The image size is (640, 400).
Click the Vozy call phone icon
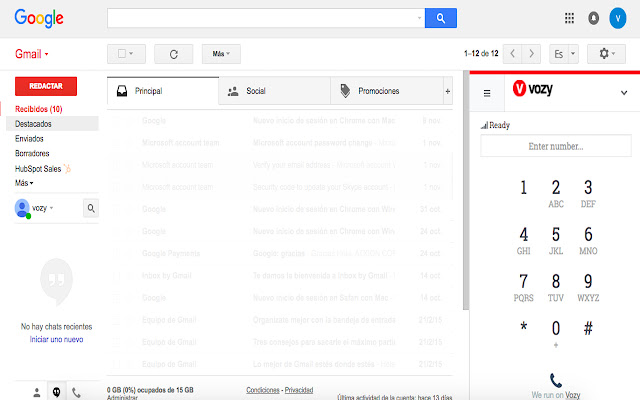(x=556, y=380)
